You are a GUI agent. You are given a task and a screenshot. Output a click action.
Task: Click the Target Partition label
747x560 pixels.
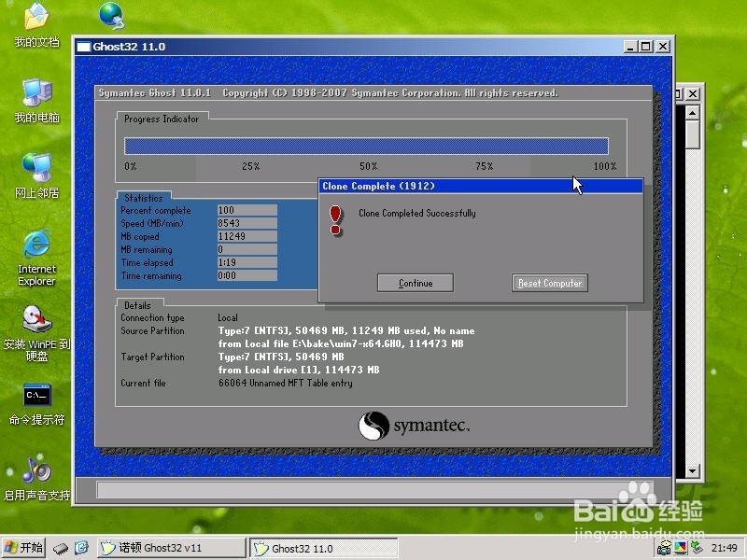tap(152, 357)
